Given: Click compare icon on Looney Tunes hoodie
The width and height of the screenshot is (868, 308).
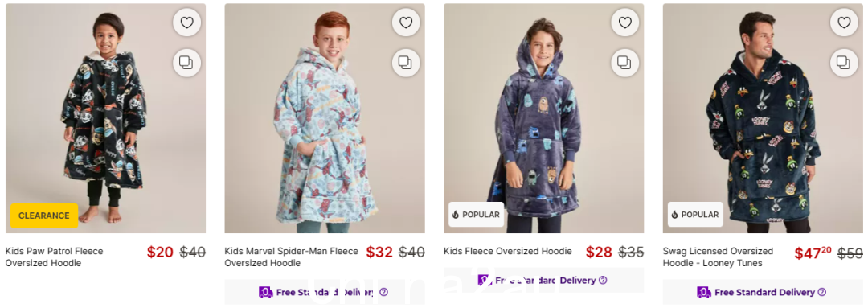Looking at the screenshot, I should 844,63.
